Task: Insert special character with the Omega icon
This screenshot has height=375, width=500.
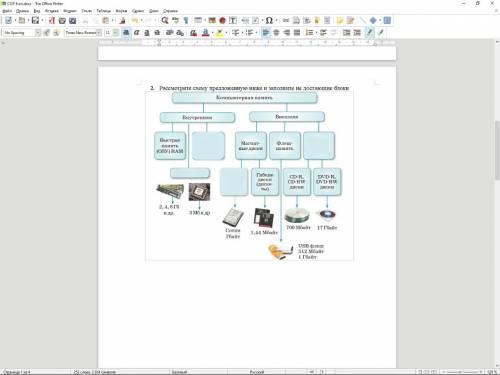Action: (269, 20)
